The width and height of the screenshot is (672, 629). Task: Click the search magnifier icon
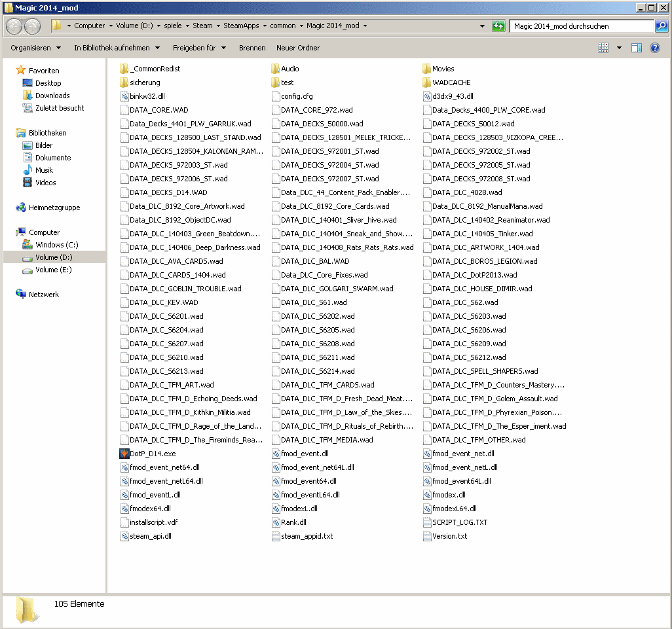pyautogui.click(x=662, y=26)
